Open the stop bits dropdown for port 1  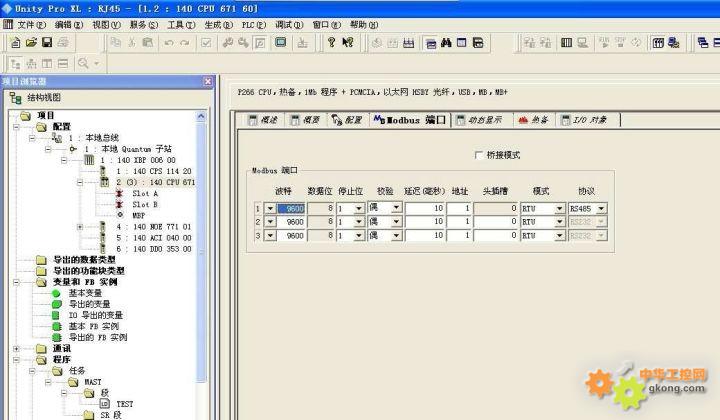click(359, 208)
